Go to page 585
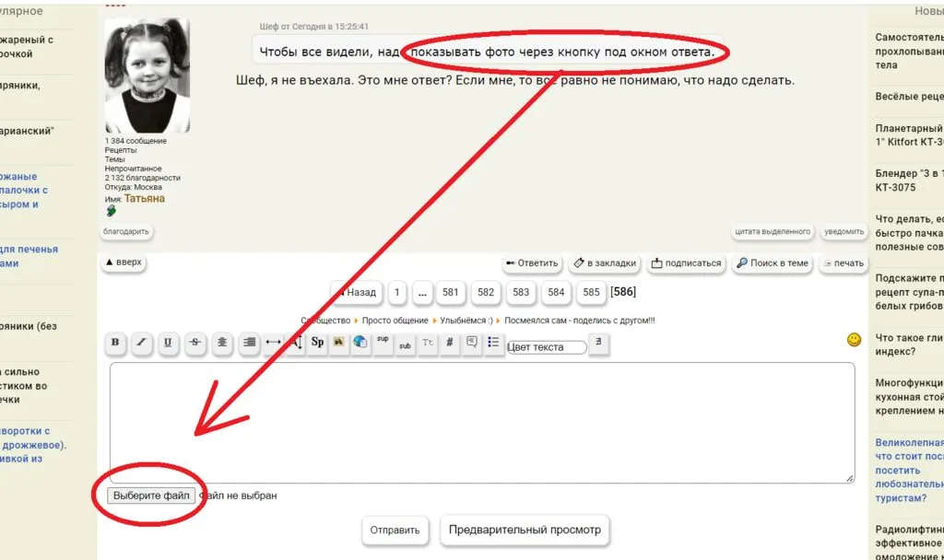944x560 pixels. (x=591, y=292)
